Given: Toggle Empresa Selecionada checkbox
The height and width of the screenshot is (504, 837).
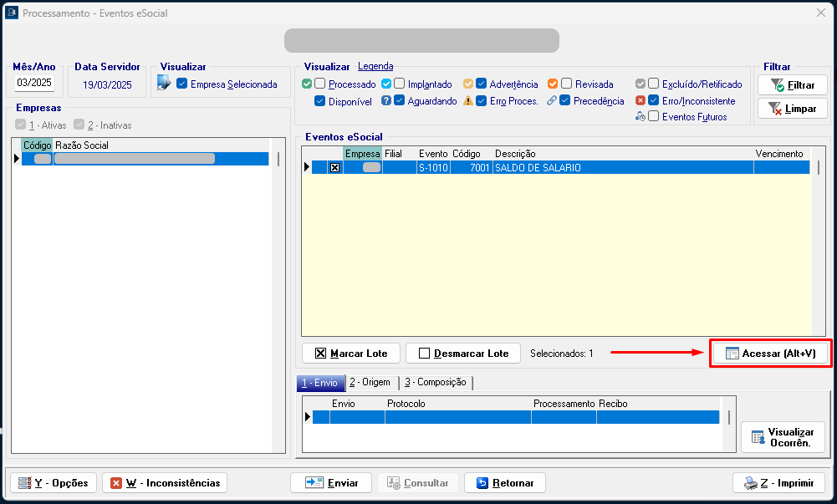Looking at the screenshot, I should (182, 84).
